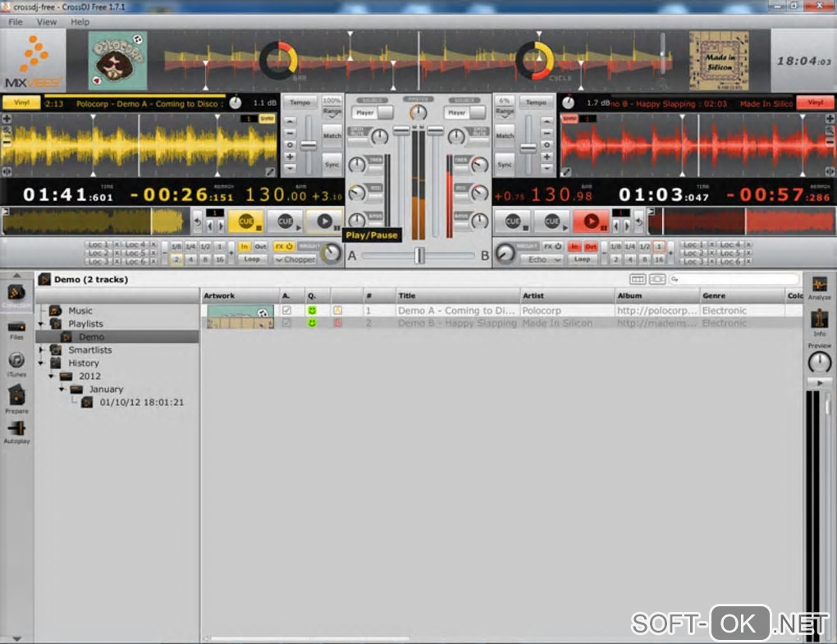Open the View menu
Screen dimensions: 837x644
pyautogui.click(x=47, y=22)
